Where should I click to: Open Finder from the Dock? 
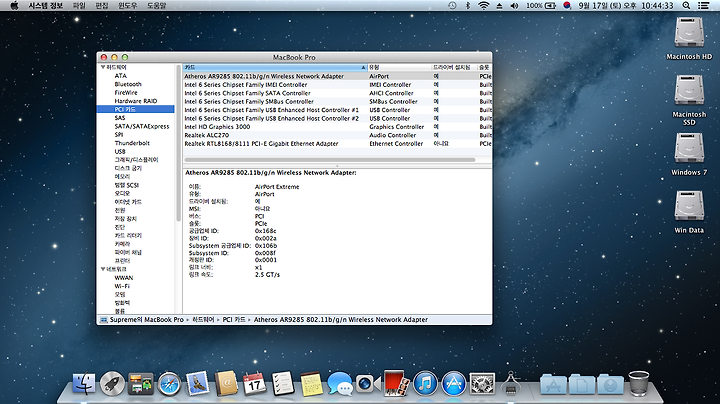click(x=84, y=384)
